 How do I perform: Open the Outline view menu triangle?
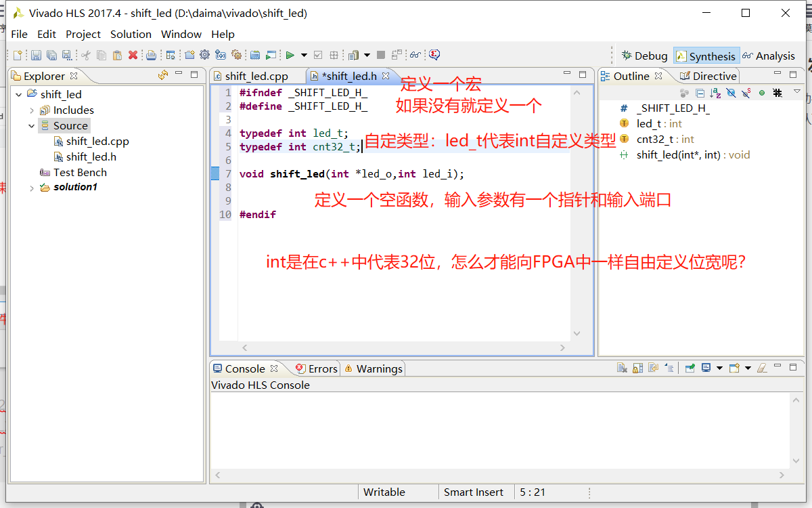(x=797, y=91)
